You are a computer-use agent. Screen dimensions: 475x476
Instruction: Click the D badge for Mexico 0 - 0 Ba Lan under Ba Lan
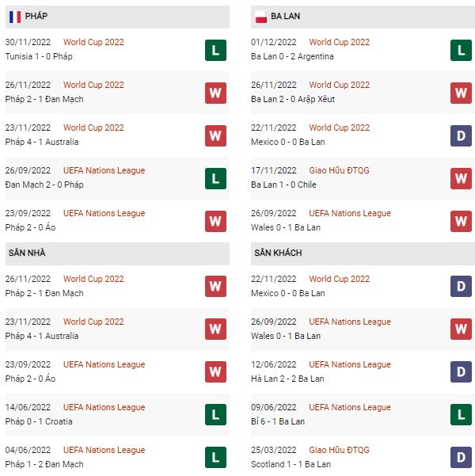461,135
